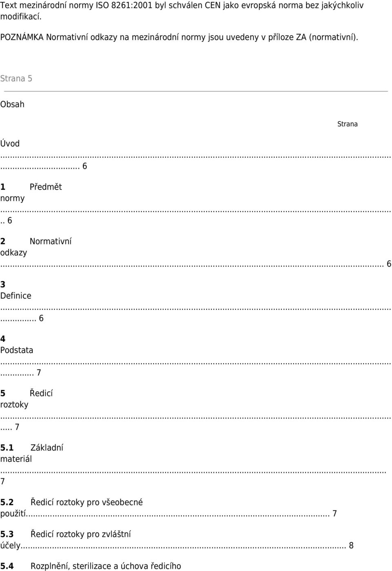Click the 'Obsah' heading

[12, 104]
